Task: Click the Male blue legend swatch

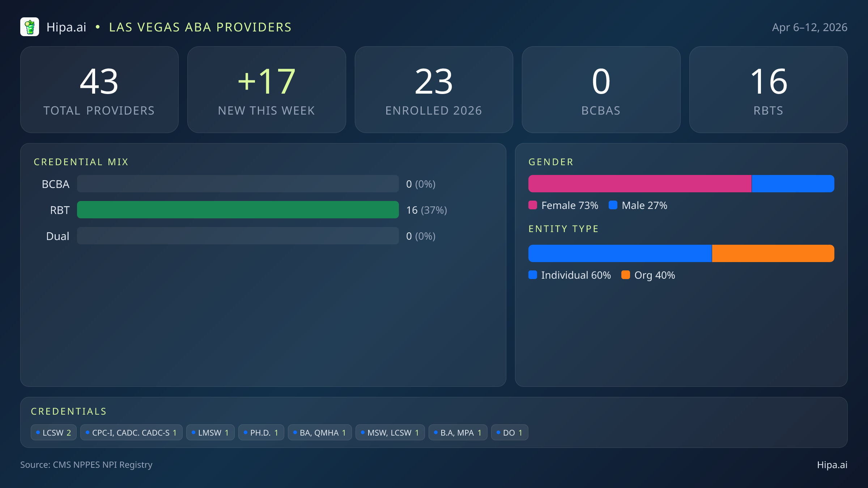Action: click(613, 205)
